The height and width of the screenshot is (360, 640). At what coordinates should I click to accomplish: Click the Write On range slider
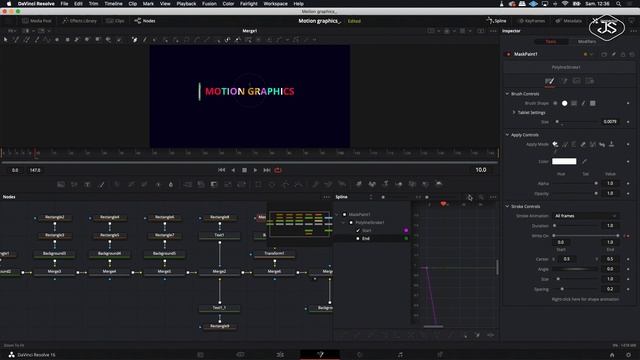click(586, 236)
